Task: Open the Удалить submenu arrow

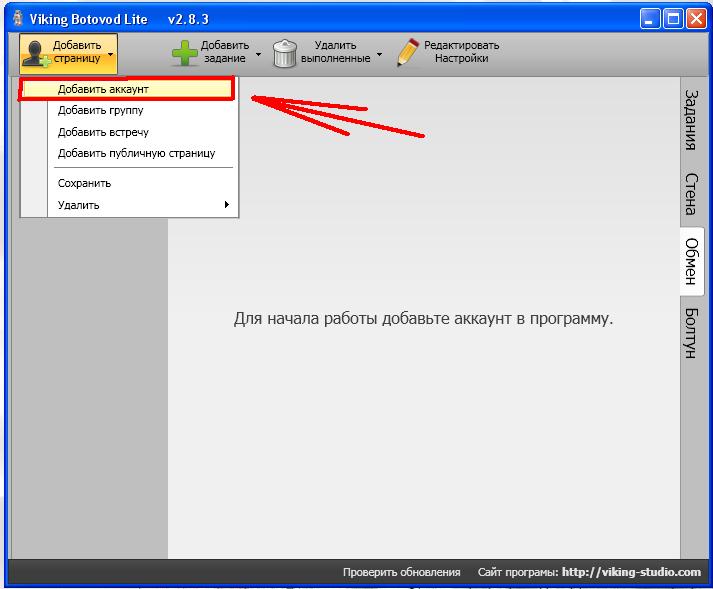Action: [226, 205]
